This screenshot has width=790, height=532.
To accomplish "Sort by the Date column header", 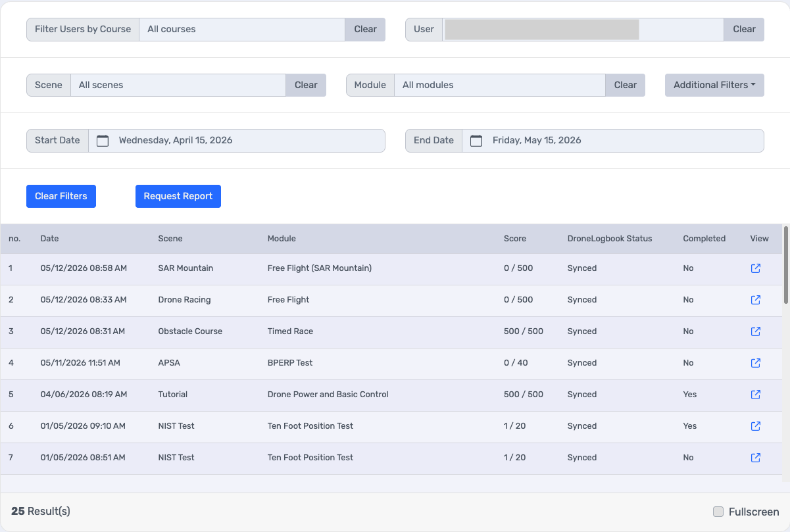I will 50,239.
